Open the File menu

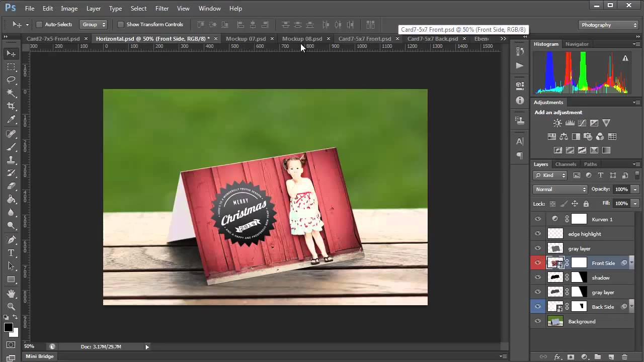click(x=30, y=9)
